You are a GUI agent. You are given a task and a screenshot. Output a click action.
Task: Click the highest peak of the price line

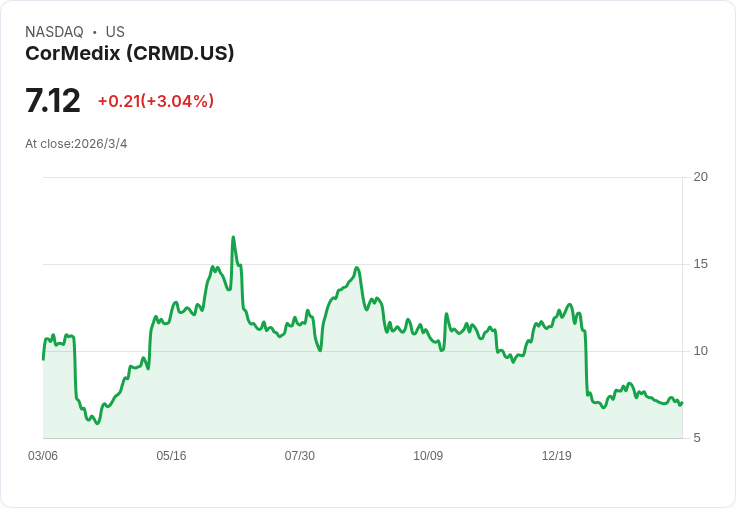pos(233,238)
